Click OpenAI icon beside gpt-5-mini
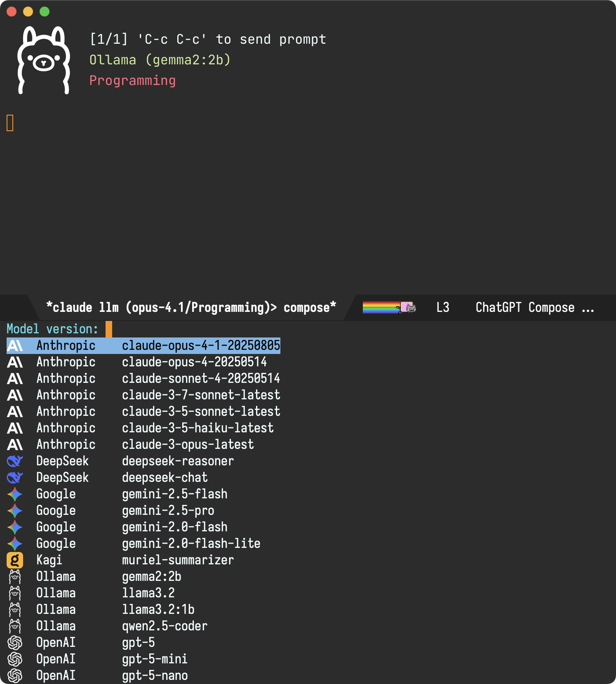Viewport: 616px width, 684px height. [x=15, y=659]
